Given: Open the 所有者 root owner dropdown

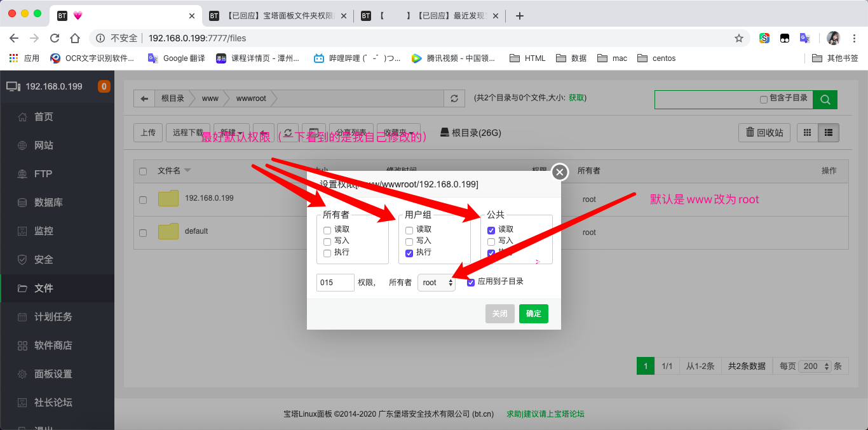Looking at the screenshot, I should pyautogui.click(x=437, y=283).
